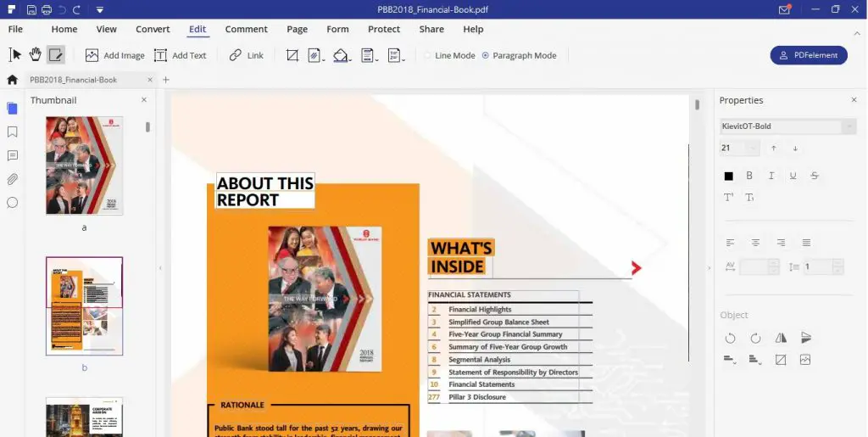
Task: Open the comments panel icon
Action: (x=12, y=155)
